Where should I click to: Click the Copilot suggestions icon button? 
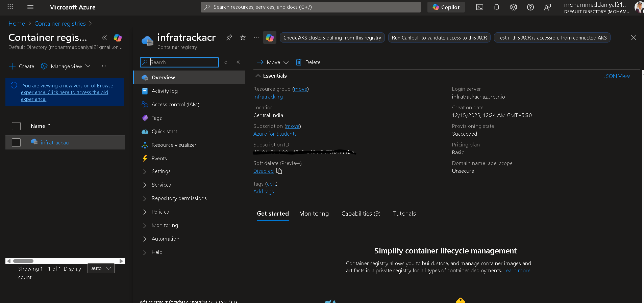pos(270,38)
